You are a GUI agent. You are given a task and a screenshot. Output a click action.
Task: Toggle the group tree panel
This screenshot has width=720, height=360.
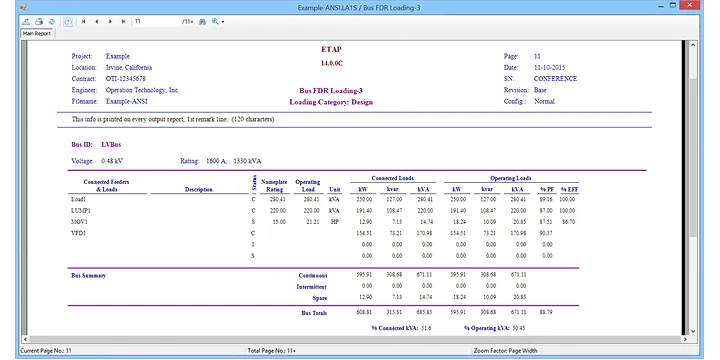coord(68,22)
